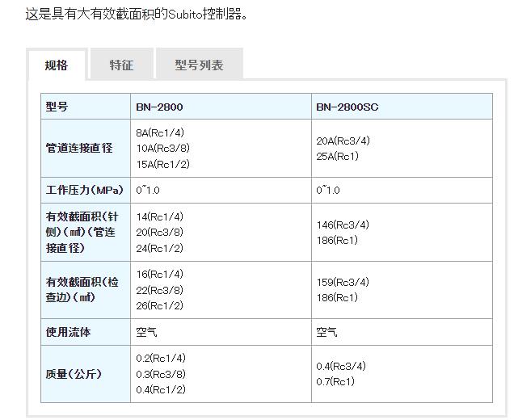
Task: Click the 0.7(Rc1) weight value
Action: [x=335, y=381]
